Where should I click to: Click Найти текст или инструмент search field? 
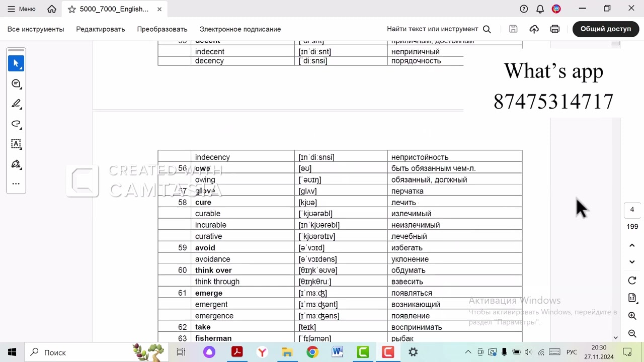point(439,29)
